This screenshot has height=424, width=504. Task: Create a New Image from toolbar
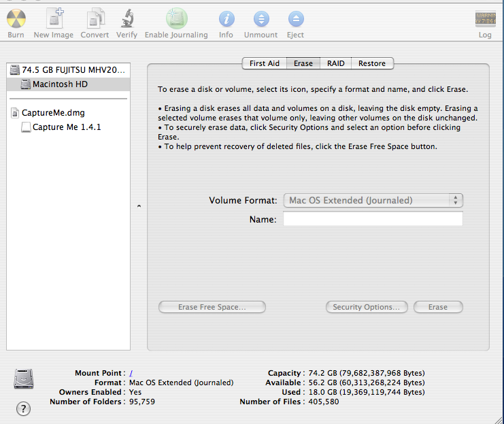(x=54, y=19)
